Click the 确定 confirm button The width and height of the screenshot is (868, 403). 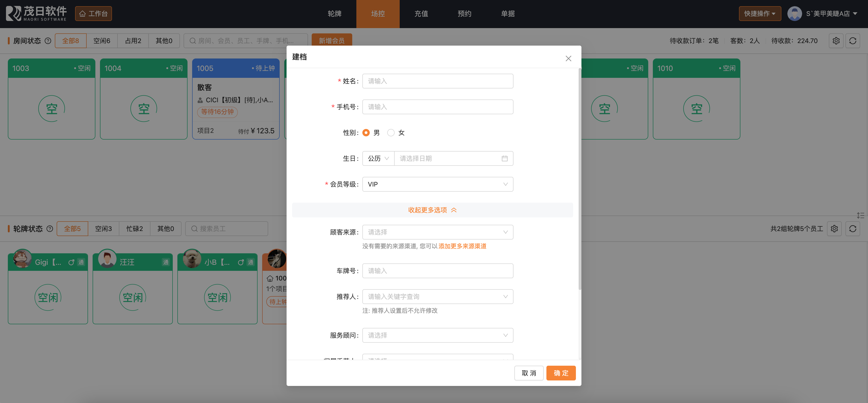click(x=561, y=373)
